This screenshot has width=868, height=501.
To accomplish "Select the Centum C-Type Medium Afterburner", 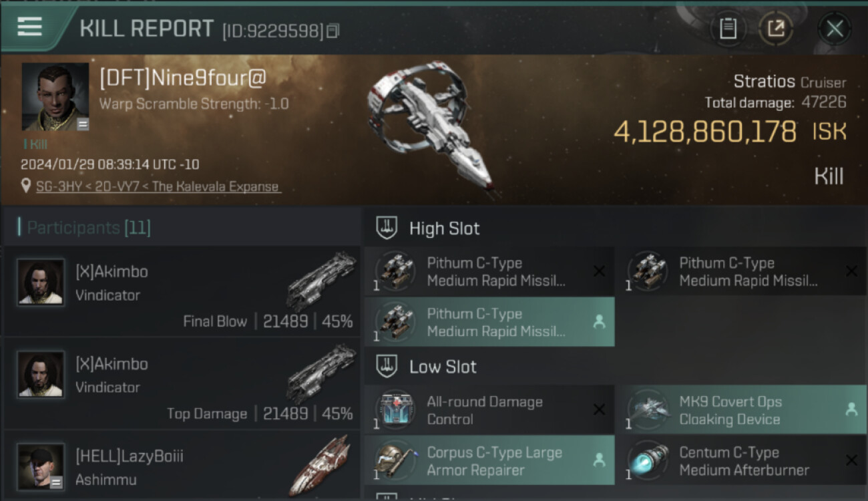I will (x=741, y=461).
